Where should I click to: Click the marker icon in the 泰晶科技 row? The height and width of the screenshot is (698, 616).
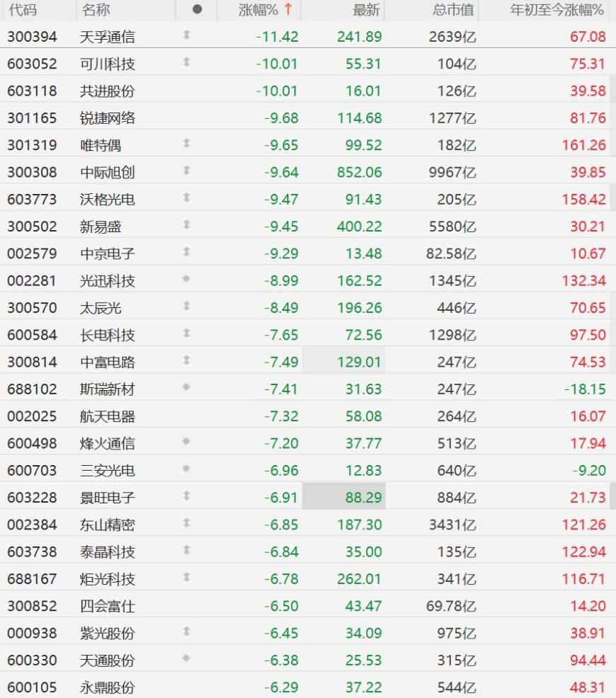point(186,550)
